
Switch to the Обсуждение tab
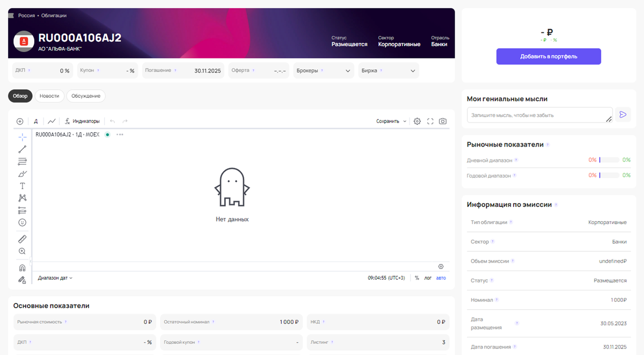point(86,96)
